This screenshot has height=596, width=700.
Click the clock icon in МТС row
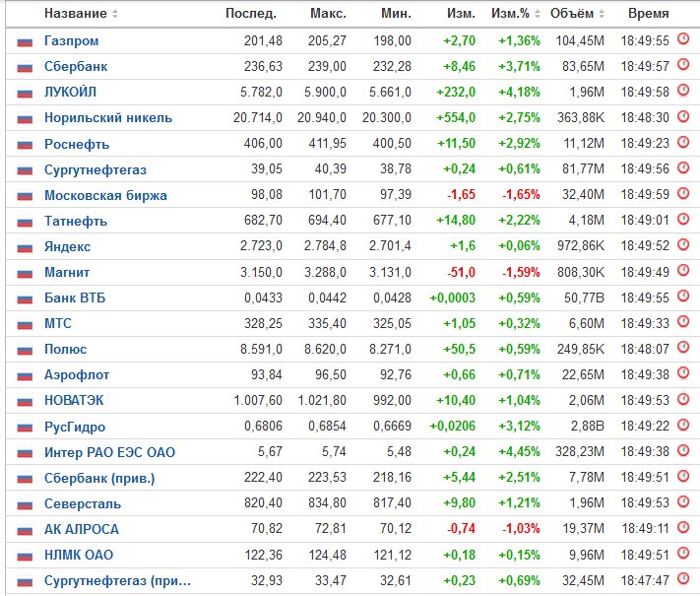click(x=683, y=322)
